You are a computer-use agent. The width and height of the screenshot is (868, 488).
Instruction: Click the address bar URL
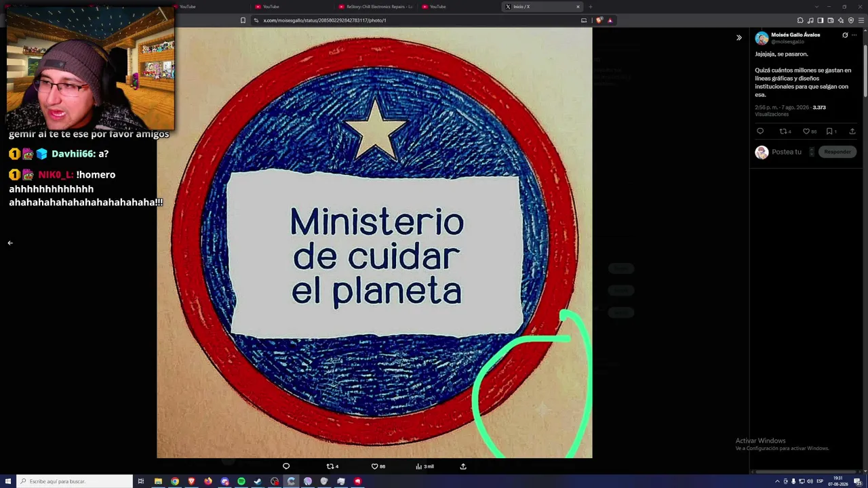tap(324, 20)
